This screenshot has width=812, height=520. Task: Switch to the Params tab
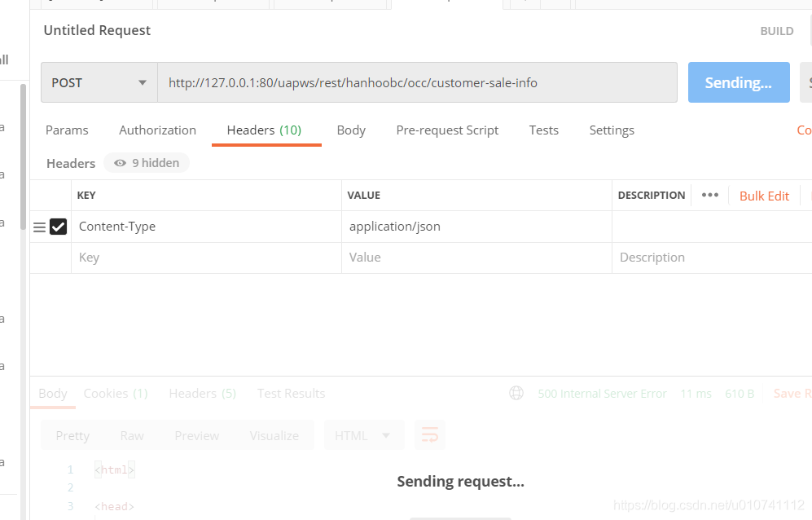click(x=67, y=130)
